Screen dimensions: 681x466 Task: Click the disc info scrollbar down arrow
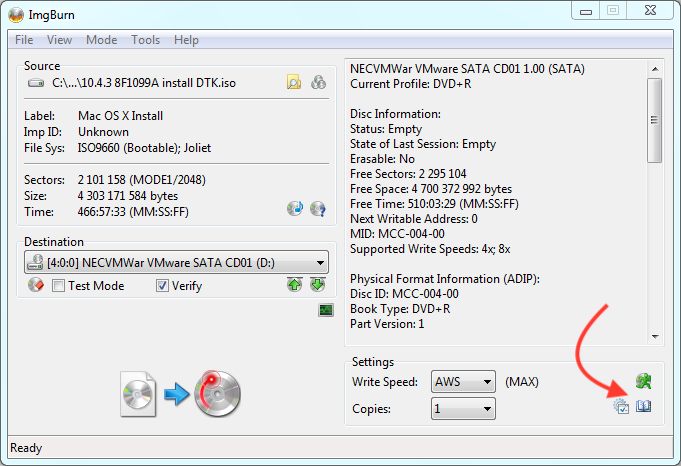pos(655,337)
